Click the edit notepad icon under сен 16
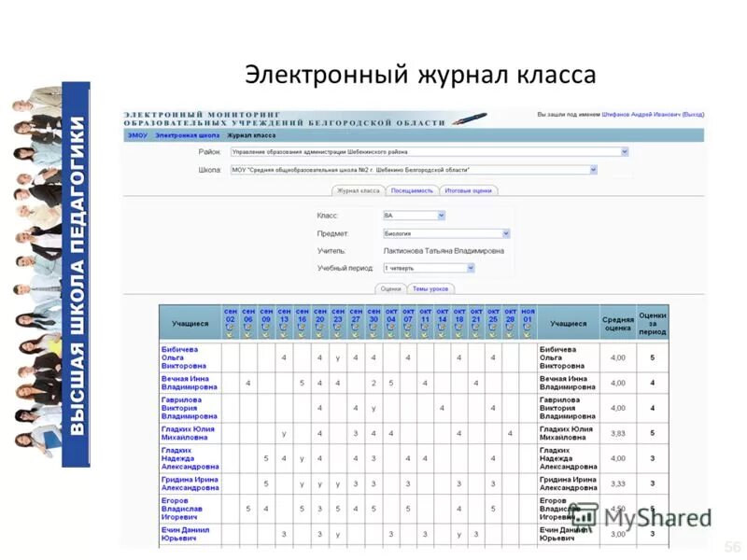The height and width of the screenshot is (560, 747). [302, 328]
